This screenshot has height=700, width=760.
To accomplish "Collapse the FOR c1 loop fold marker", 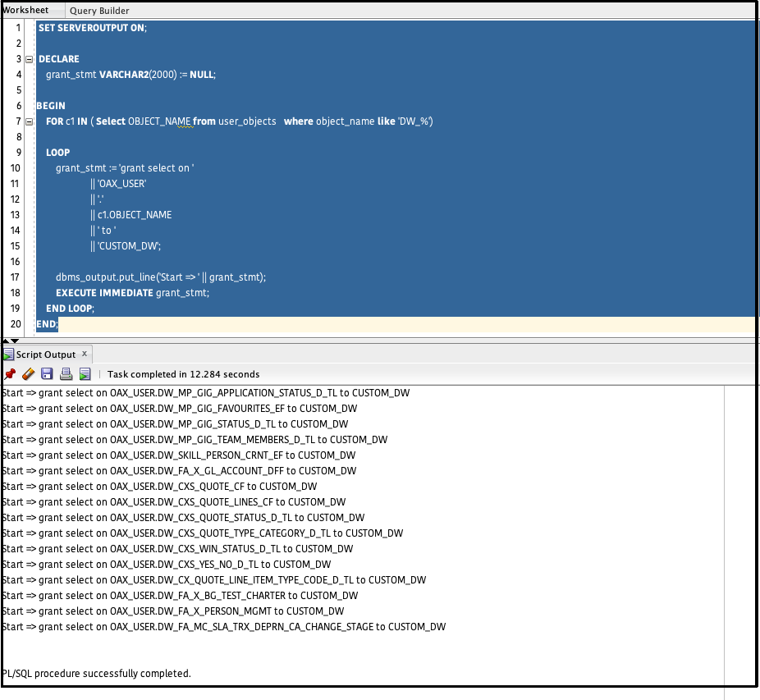I will pyautogui.click(x=29, y=121).
